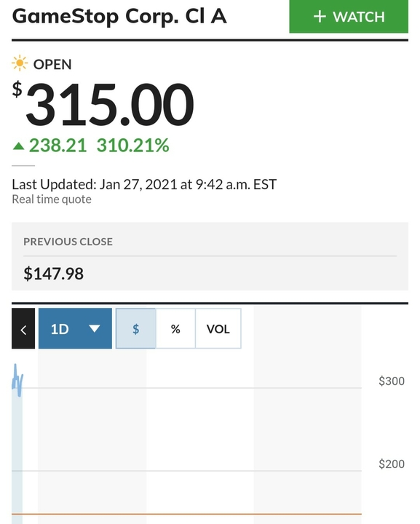Screen dimensions: 420x524
Task: Click the blue price line on chart
Action: tap(17, 380)
